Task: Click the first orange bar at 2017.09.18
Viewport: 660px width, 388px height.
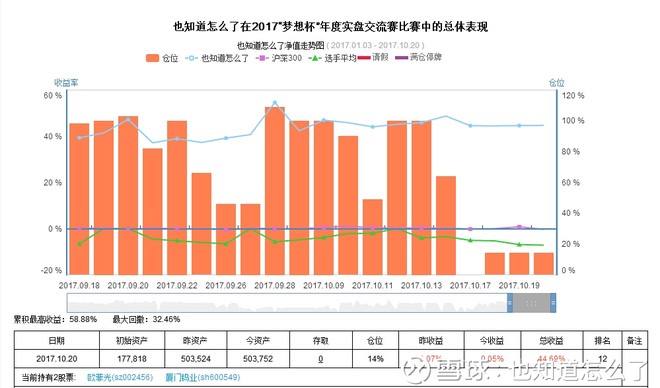Action: click(x=79, y=199)
